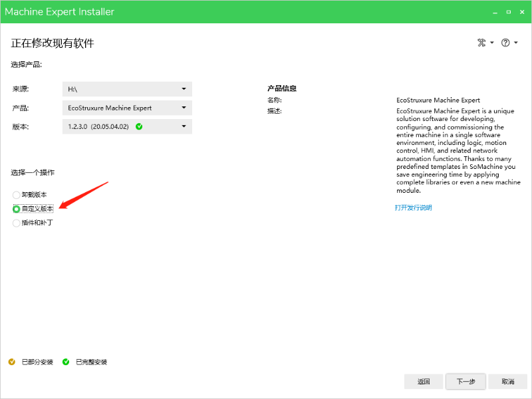The image size is (532, 399).
Task: Open the 版本 dropdown showing 1.2.3.0
Action: (127, 126)
